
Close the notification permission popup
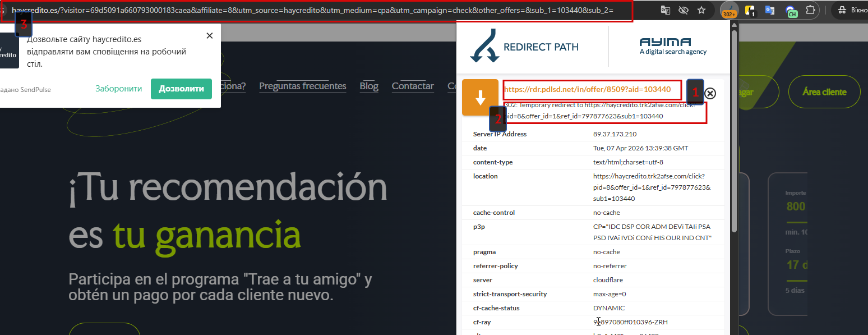(210, 35)
